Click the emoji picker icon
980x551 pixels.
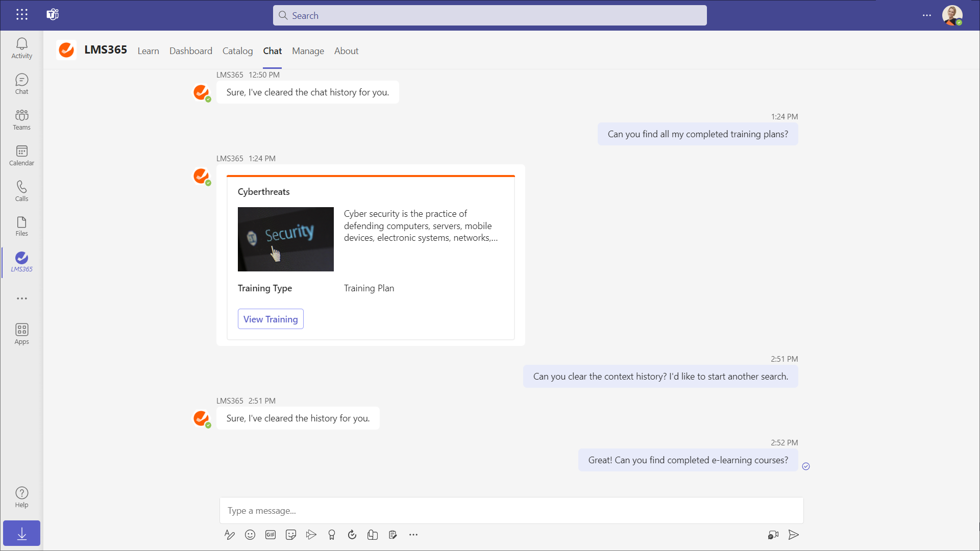coord(250,535)
